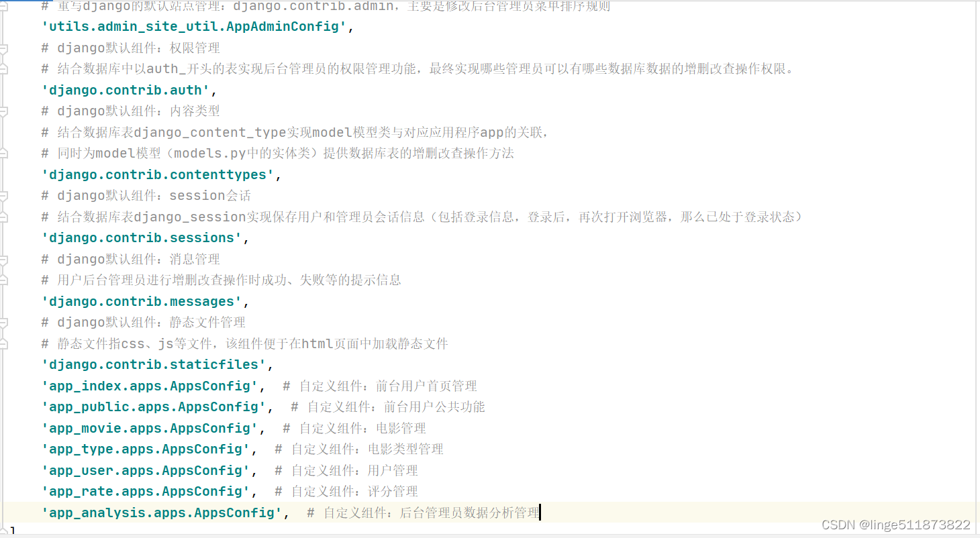
Task: Click fold end marker beside 'django_session实现保存' comment
Action: point(3,217)
